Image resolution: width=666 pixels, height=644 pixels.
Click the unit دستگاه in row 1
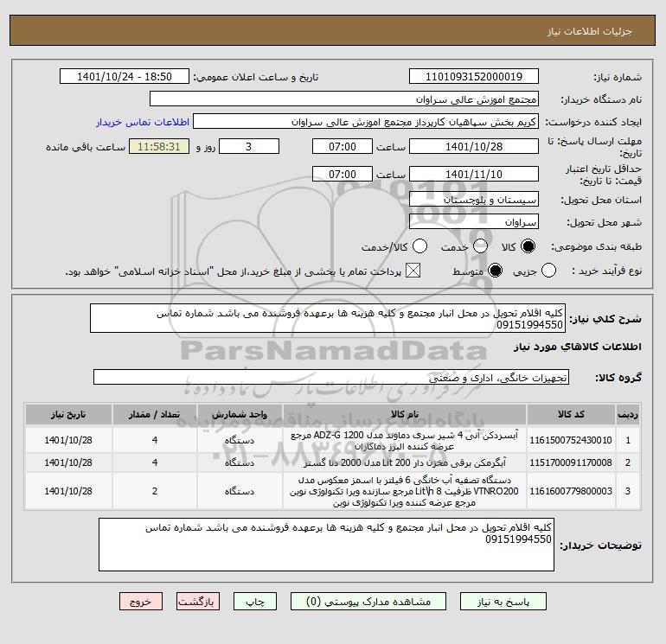(x=240, y=440)
